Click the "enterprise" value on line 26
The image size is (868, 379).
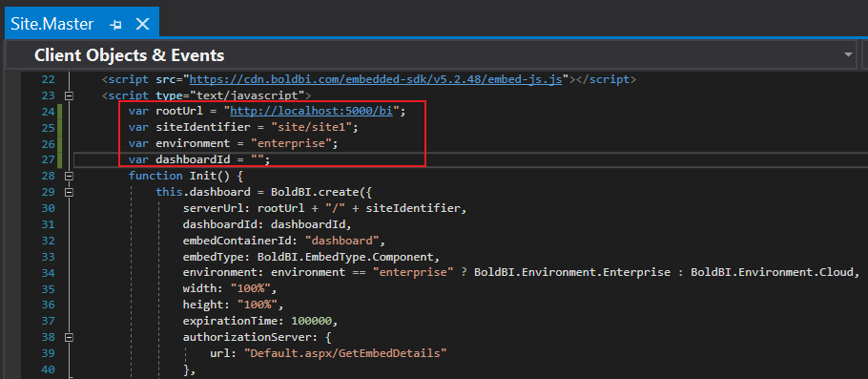291,143
